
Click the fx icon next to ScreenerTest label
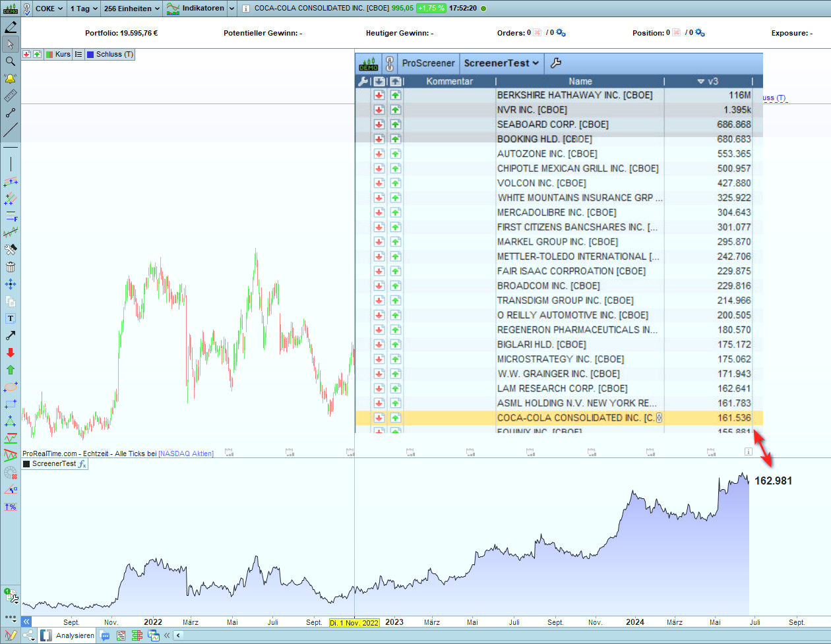82,464
